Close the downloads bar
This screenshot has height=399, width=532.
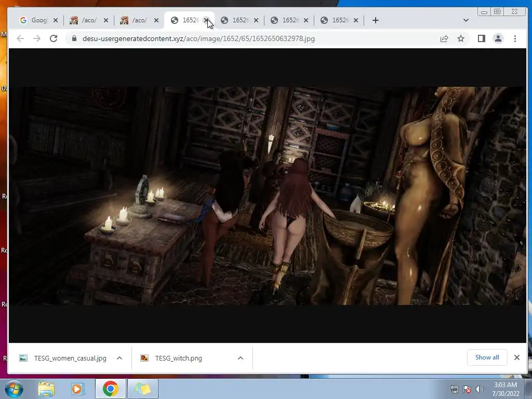point(517,357)
